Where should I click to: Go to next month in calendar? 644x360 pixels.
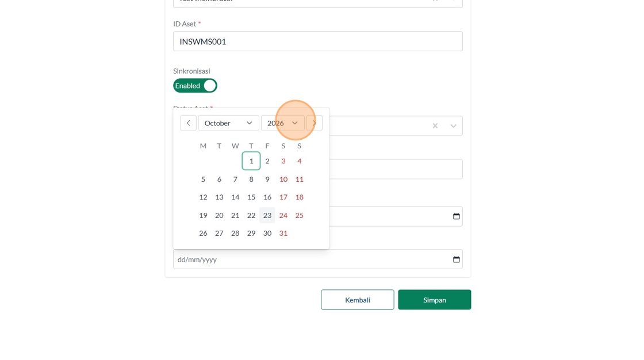[315, 123]
